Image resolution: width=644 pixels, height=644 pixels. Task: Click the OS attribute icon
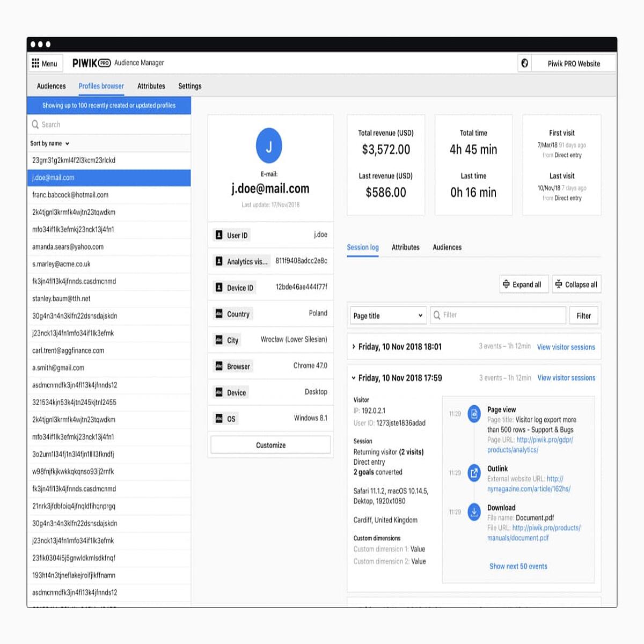point(219,419)
